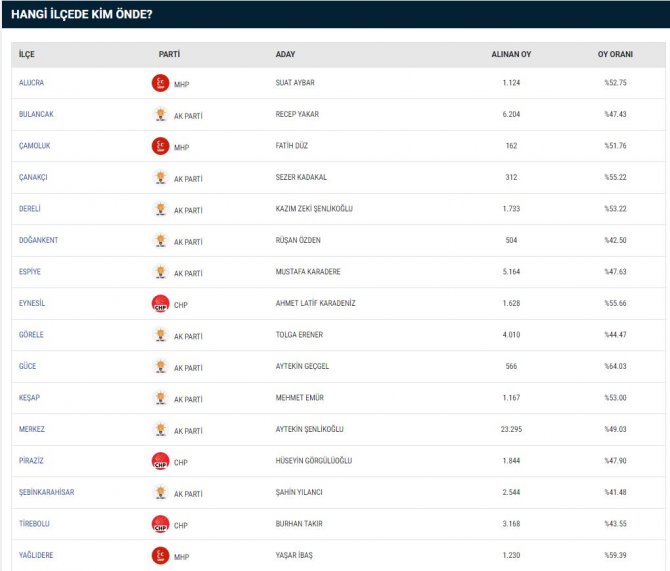This screenshot has width=670, height=571.
Task: Open the Alucra district link
Action: (x=31, y=83)
